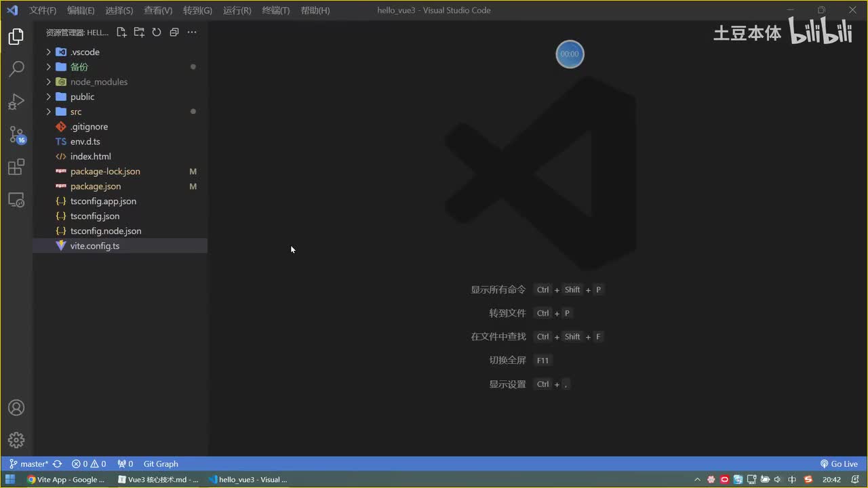Select vite.config.ts file
868x488 pixels.
tap(120, 245)
